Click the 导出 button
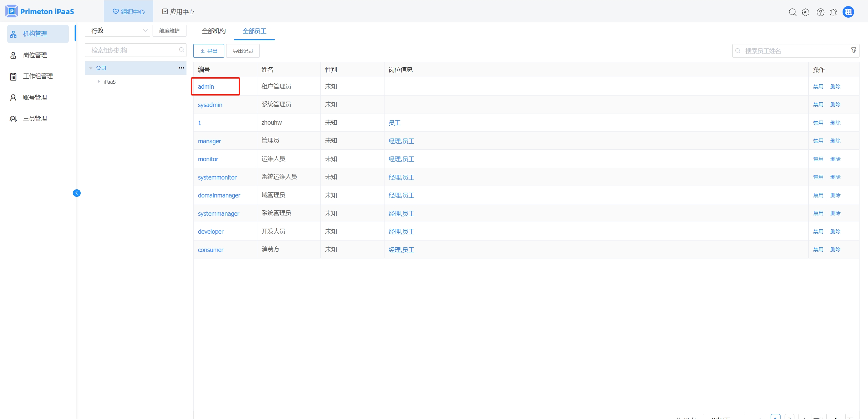 coord(209,51)
